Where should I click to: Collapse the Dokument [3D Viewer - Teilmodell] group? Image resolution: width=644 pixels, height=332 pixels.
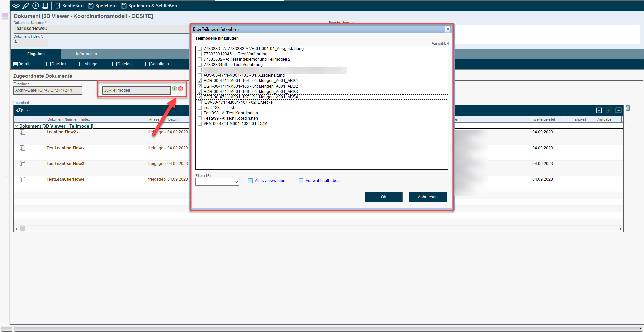pyautogui.click(x=16, y=126)
